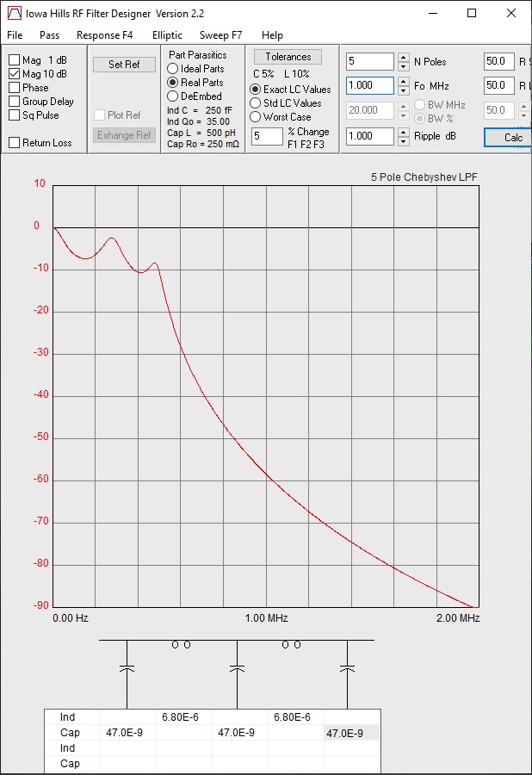
Task: Click first shunt capacitor symbol in schematic
Action: (127, 668)
